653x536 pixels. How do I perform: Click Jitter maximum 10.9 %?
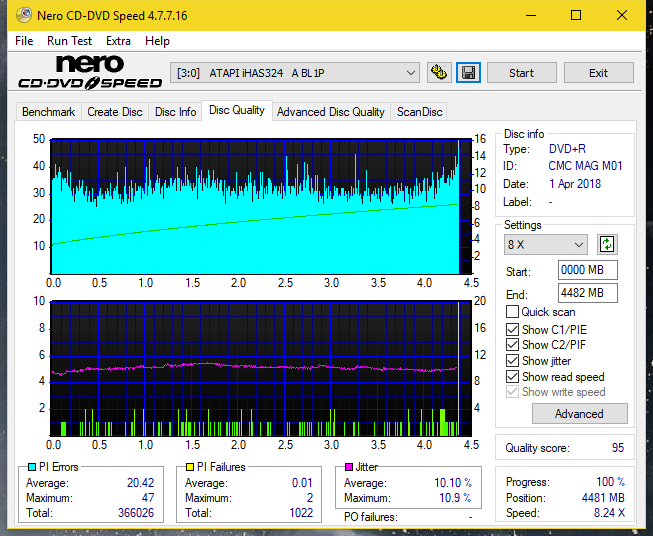(455, 498)
